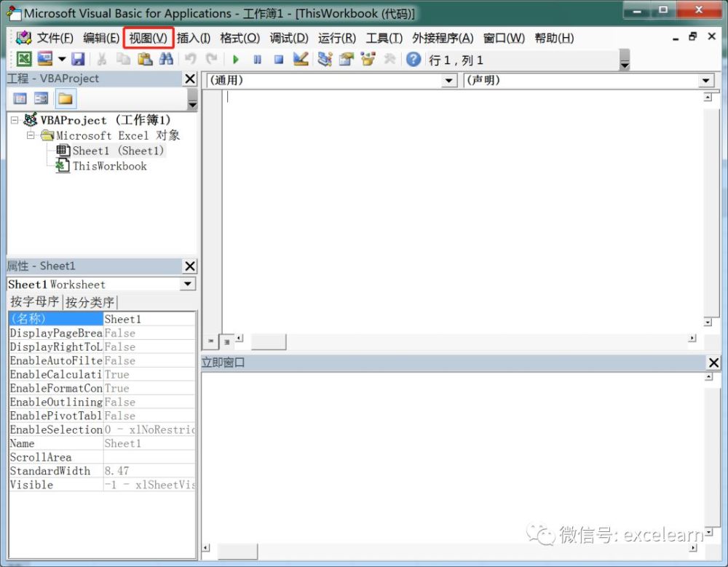728x567 pixels.
Task: Click the Paste clipboard icon
Action: (145, 59)
